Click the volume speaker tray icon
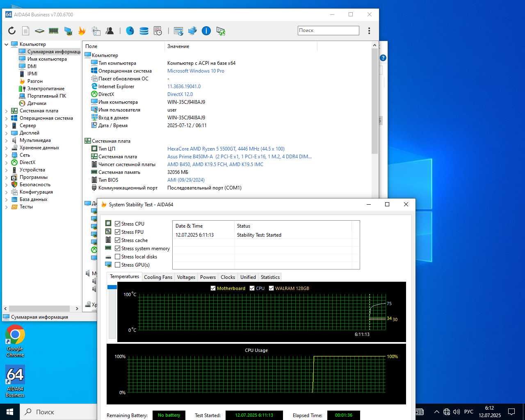525x420 pixels. click(x=456, y=412)
